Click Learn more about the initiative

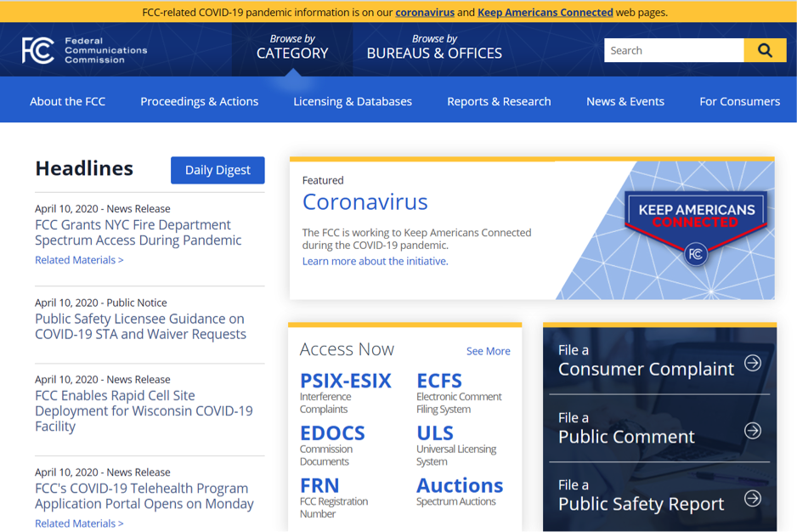(375, 261)
